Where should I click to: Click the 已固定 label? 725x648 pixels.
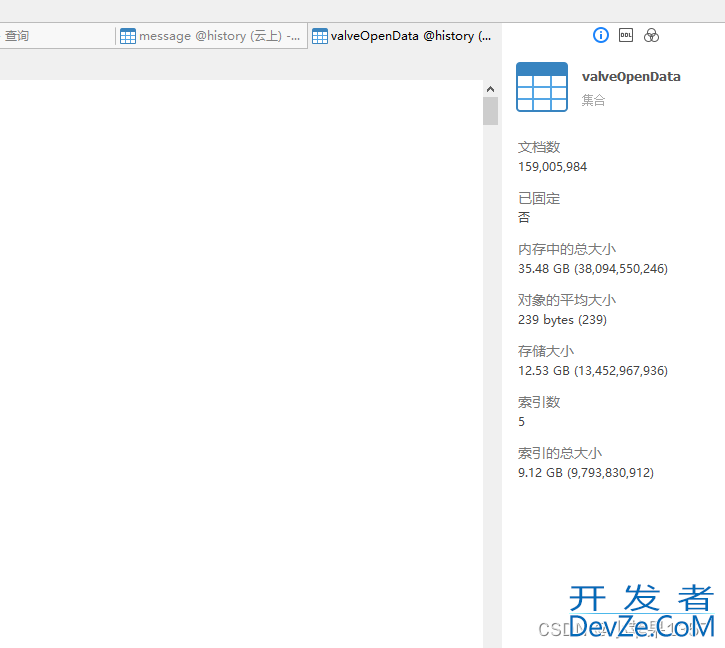coord(539,198)
